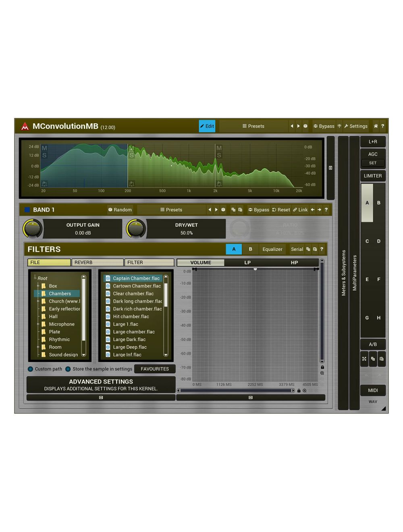Enable the Custom path option

pyautogui.click(x=31, y=369)
